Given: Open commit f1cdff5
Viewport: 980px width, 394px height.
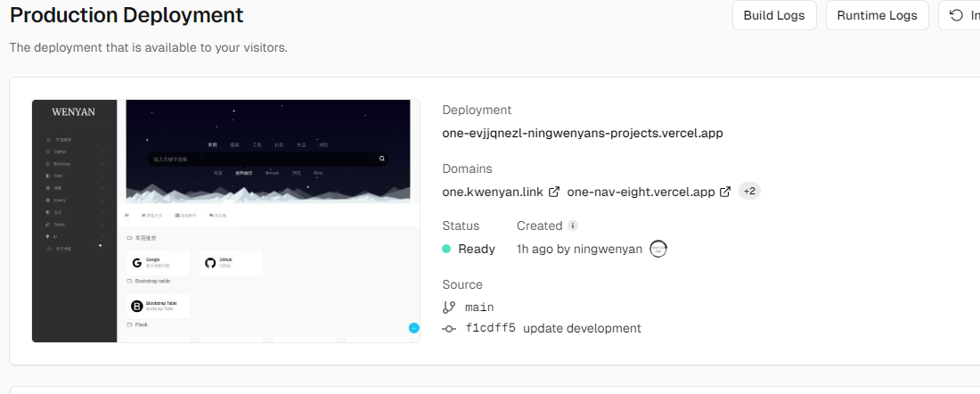Looking at the screenshot, I should 491,328.
